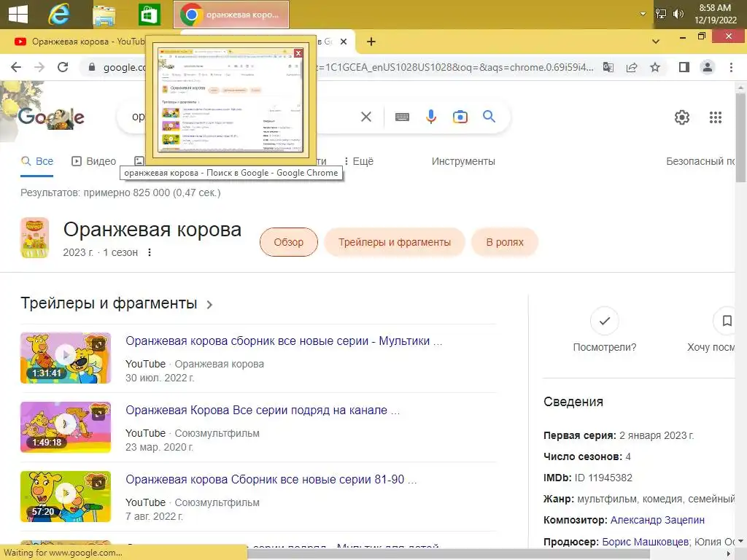Open the Борис Машковцев producer link
Image resolution: width=747 pixels, height=560 pixels.
click(645, 542)
